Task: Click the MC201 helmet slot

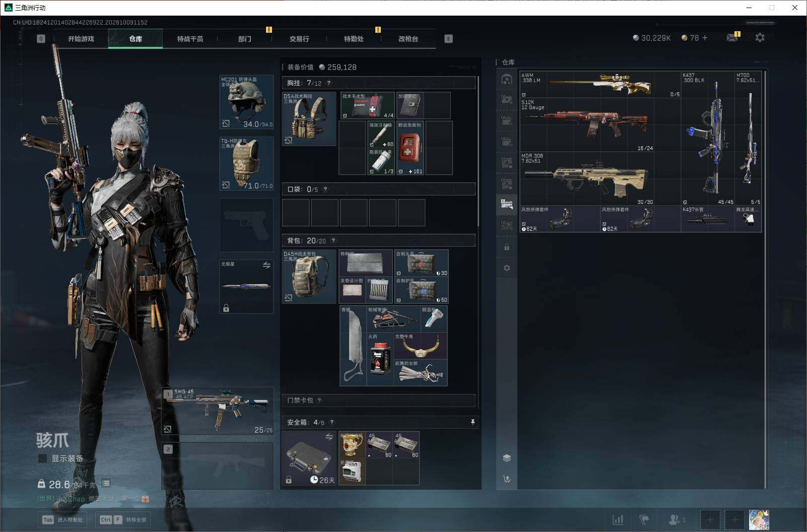Action: [246, 102]
